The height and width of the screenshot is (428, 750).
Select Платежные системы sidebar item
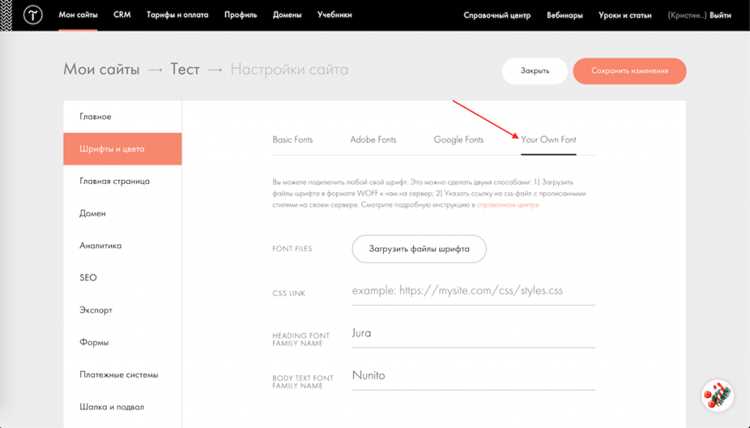[122, 374]
